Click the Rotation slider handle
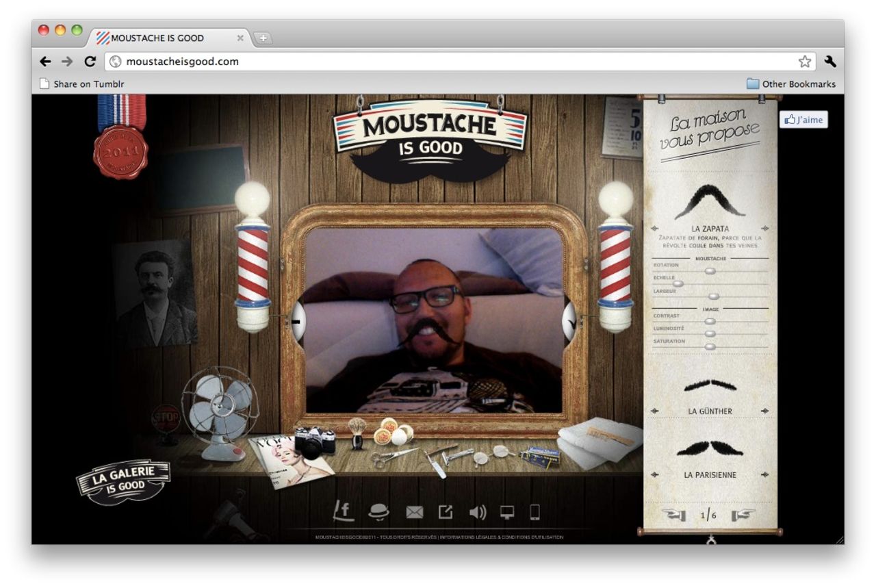The width and height of the screenshot is (876, 588). pyautogui.click(x=710, y=271)
